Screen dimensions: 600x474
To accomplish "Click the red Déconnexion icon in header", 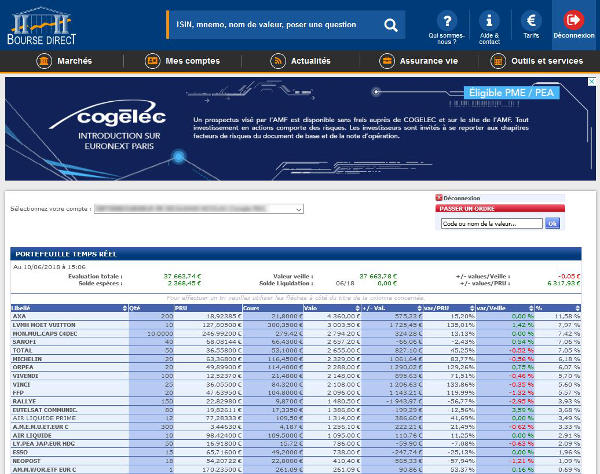I will click(x=573, y=20).
